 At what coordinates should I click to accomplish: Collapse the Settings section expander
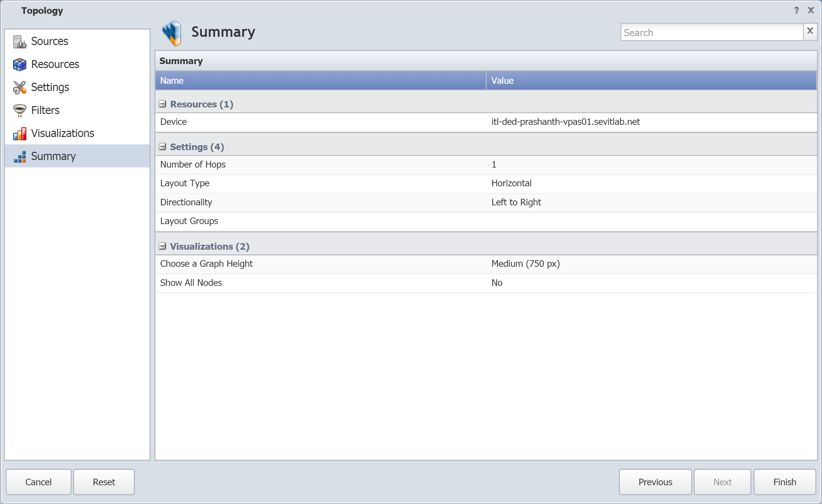pos(163,146)
